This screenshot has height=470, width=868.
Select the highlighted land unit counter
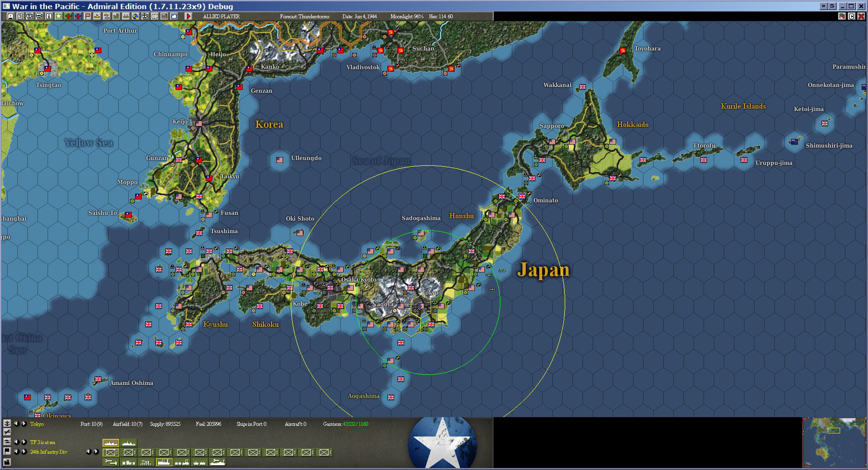(x=111, y=452)
